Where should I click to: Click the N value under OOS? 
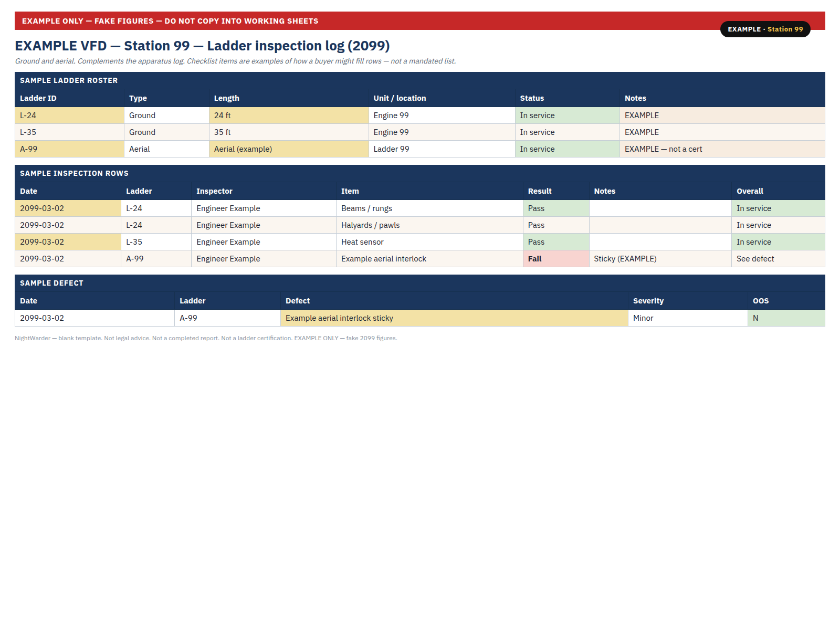tap(786, 318)
